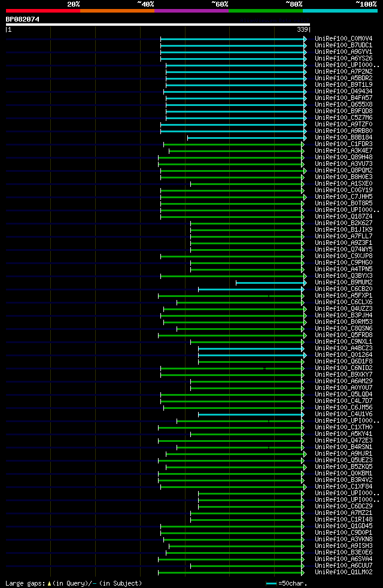
Task: Click the green alignment bar for UniRef100_A3K4E7
Action: coord(236,151)
